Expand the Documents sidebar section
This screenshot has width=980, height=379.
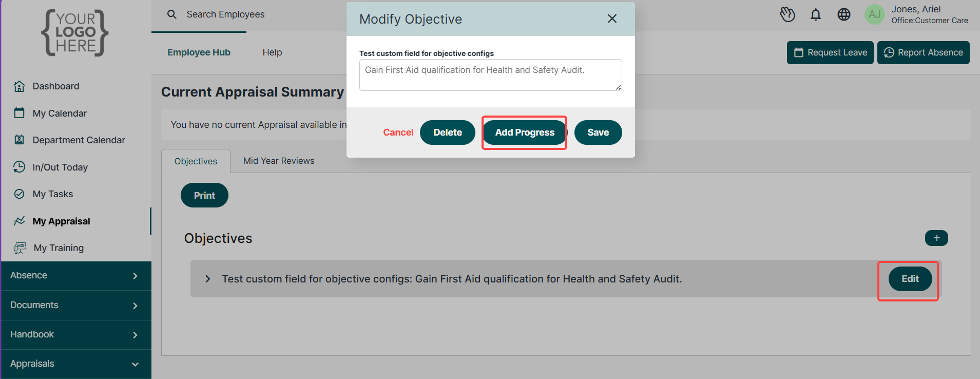click(76, 306)
